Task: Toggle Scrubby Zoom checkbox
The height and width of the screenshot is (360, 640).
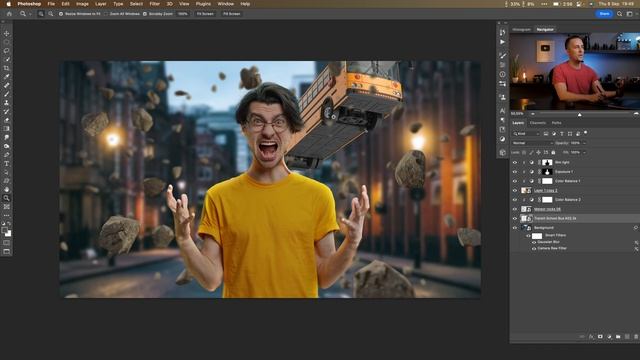Action: point(145,14)
